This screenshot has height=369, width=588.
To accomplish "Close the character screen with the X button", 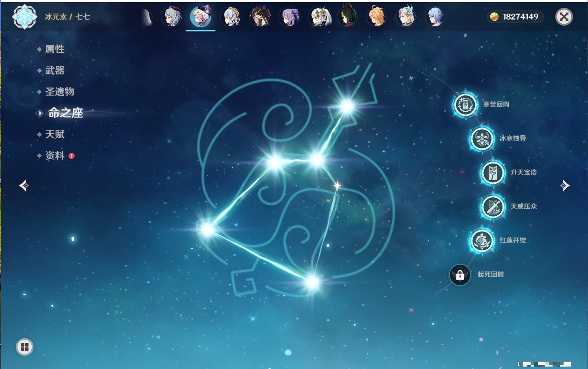I will point(564,17).
